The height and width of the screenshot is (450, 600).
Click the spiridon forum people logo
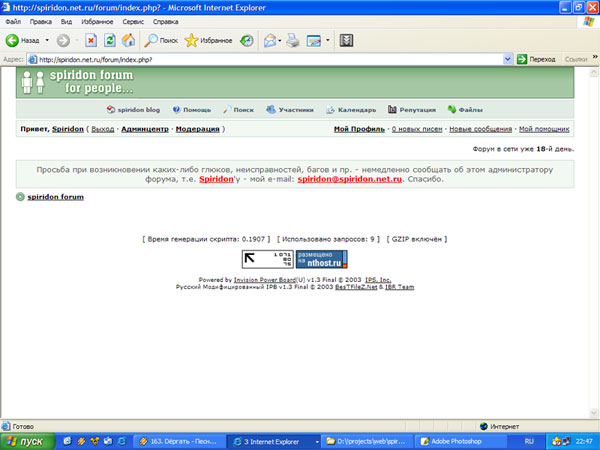click(x=77, y=82)
